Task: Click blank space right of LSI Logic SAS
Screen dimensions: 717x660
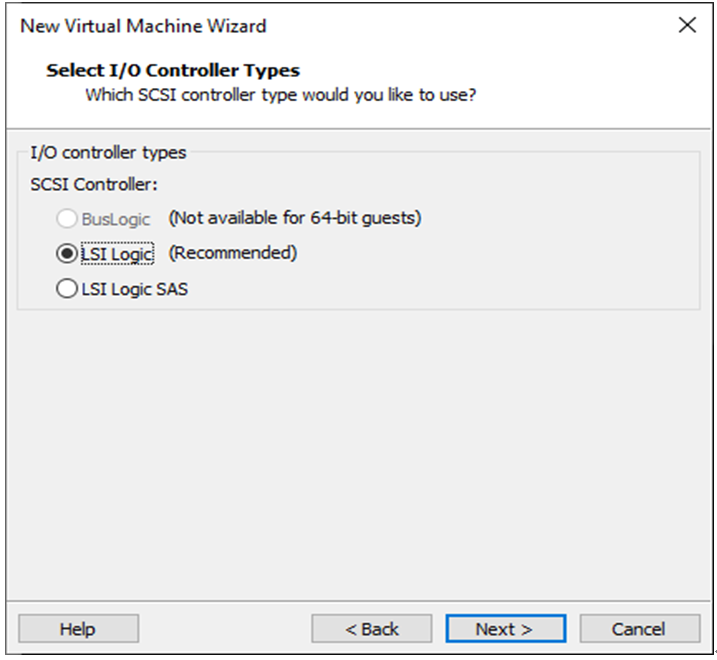Action: (450, 290)
